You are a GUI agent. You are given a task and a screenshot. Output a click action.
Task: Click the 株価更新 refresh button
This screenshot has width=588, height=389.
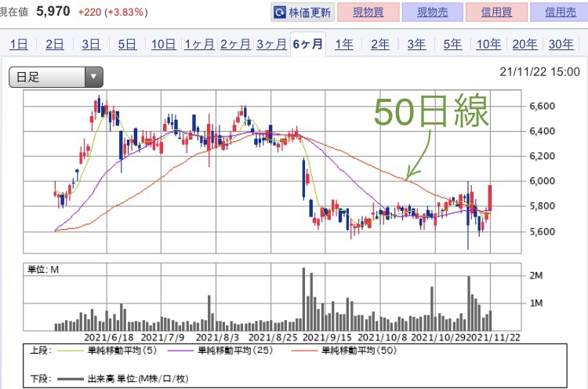click(303, 13)
